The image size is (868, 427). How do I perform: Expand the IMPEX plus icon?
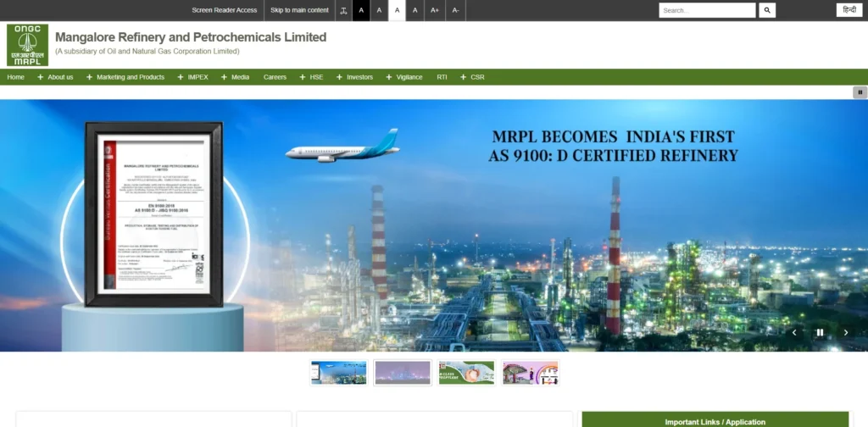(181, 77)
